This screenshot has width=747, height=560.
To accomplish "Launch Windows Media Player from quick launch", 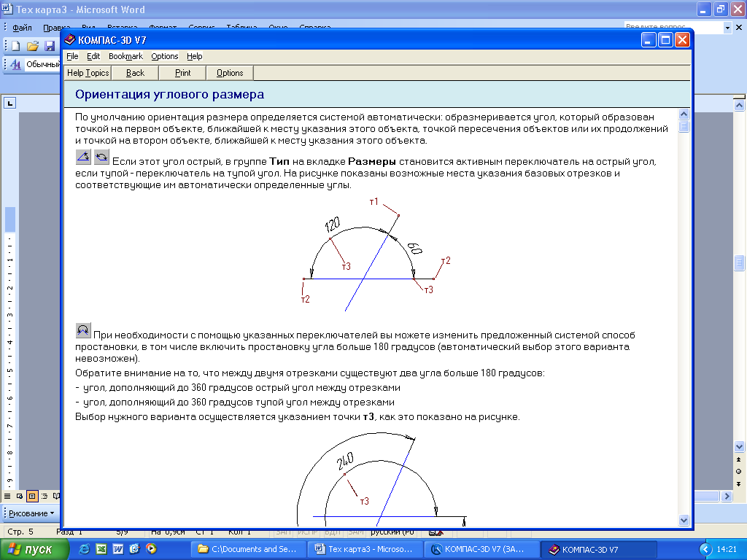I will click(151, 549).
